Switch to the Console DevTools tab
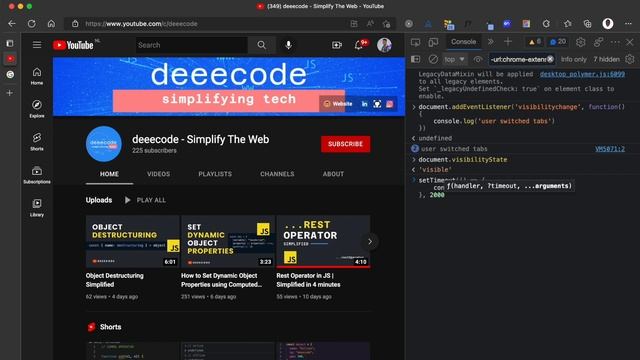Image resolution: width=640 pixels, height=360 pixels. point(463,42)
